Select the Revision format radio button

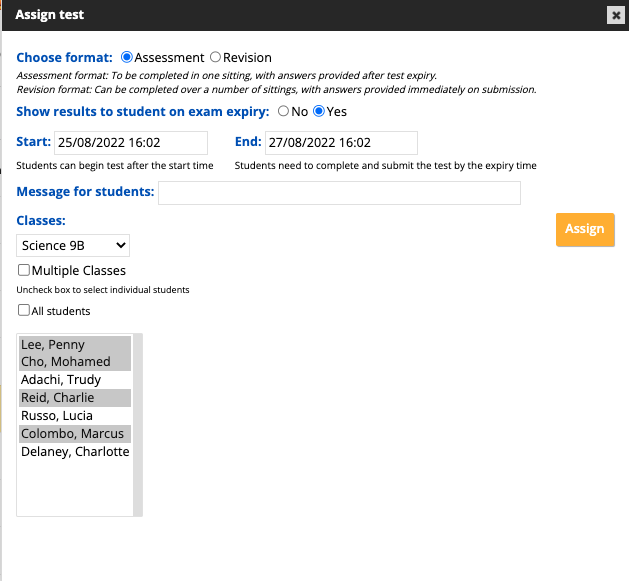[215, 57]
